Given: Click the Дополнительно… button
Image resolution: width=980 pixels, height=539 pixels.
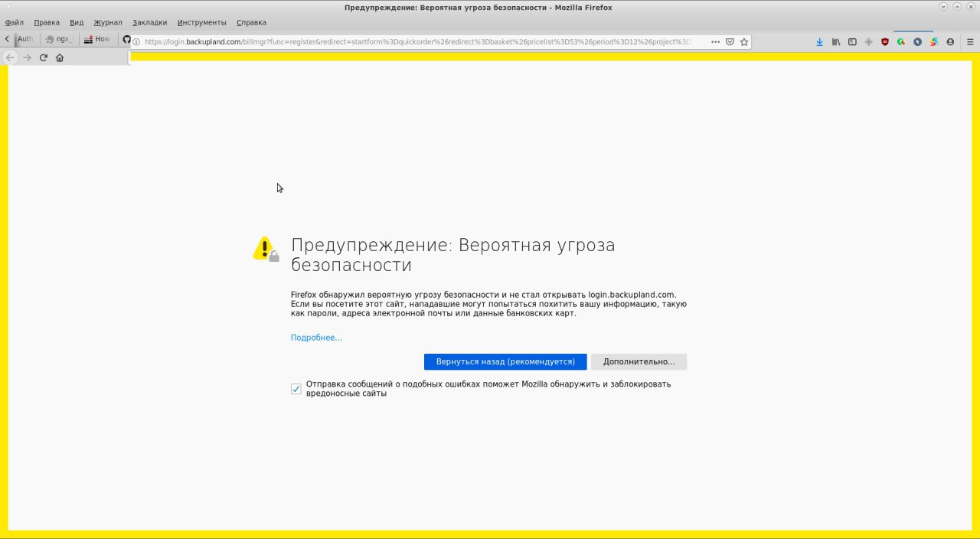Looking at the screenshot, I should tap(639, 361).
